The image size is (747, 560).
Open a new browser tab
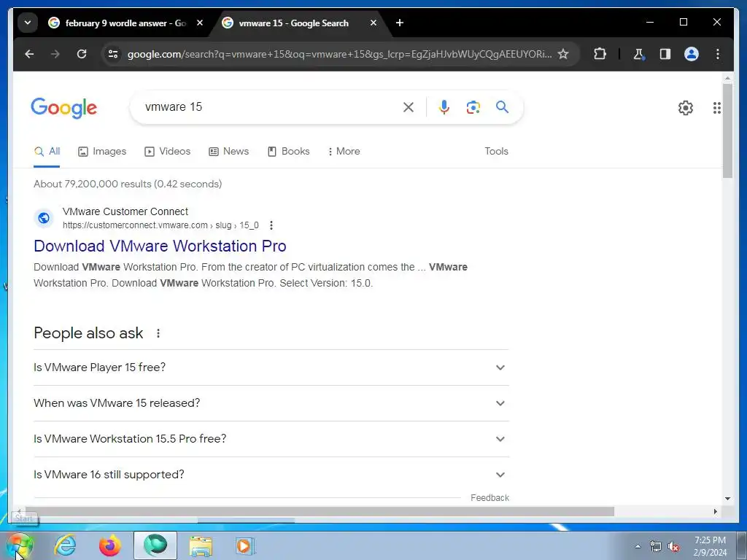[x=399, y=23]
